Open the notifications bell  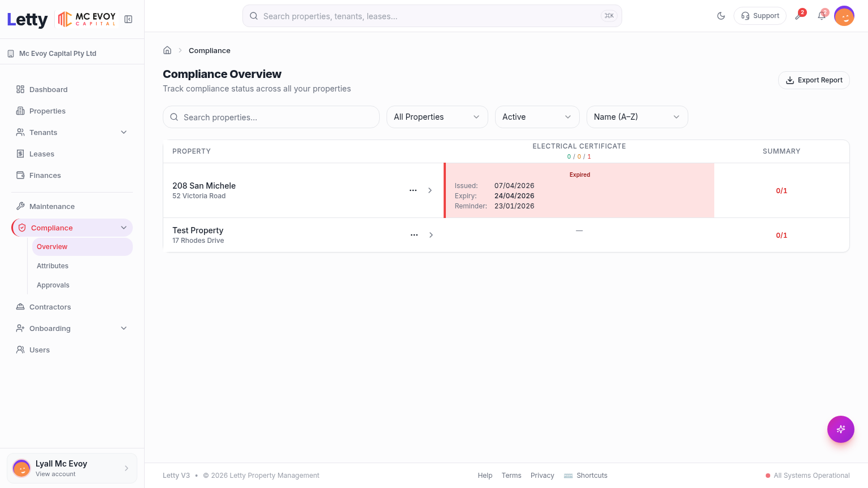tap(822, 16)
